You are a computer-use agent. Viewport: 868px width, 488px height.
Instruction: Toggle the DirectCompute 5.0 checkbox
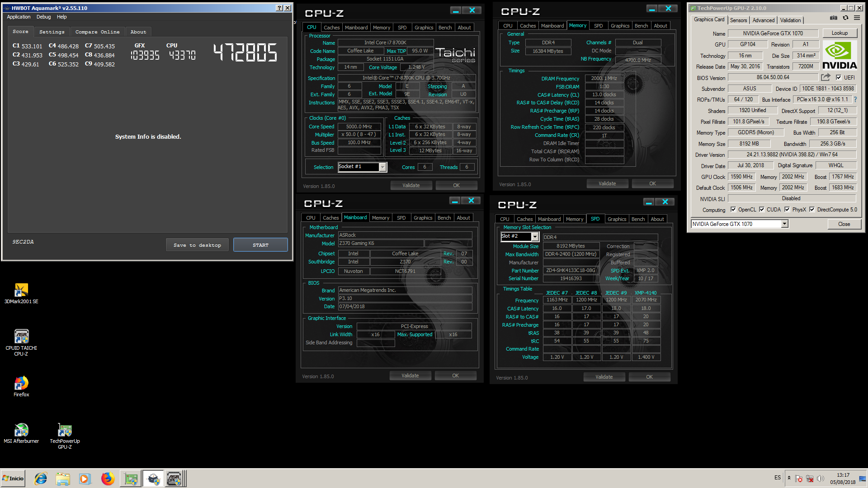click(812, 210)
